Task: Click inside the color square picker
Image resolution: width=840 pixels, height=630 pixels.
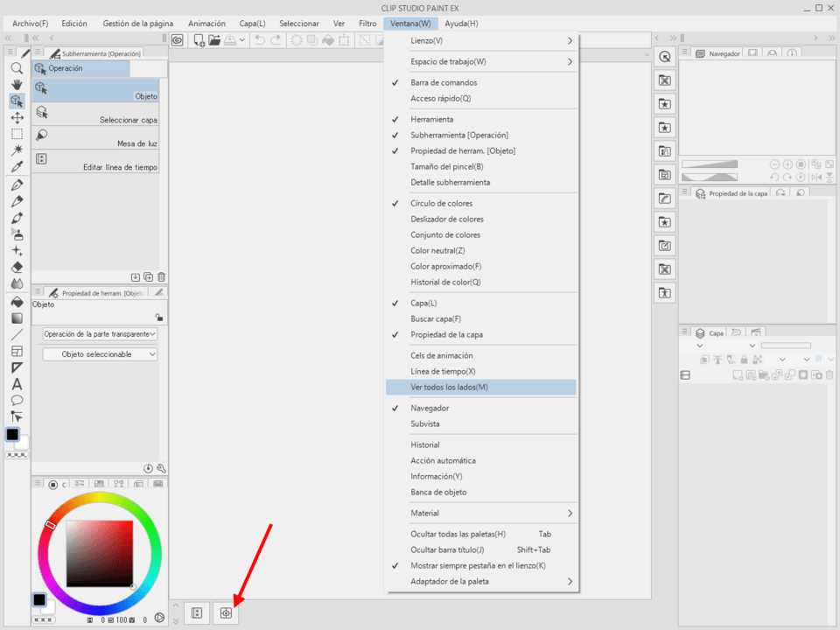Action: (100, 553)
